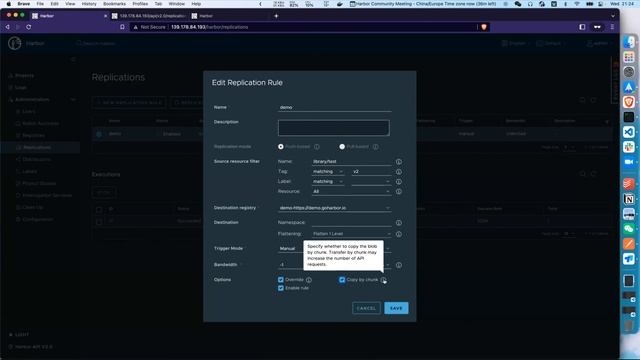Open the Window menu
Viewport: 640px width, 360px height.
(177, 4)
